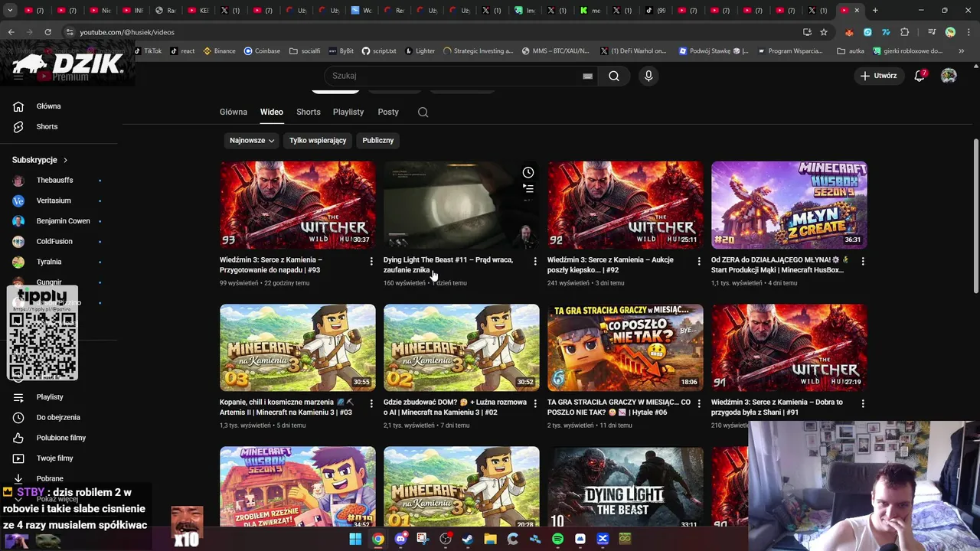
Task: Toggle the Publiczny filter chip
Action: 377,140
